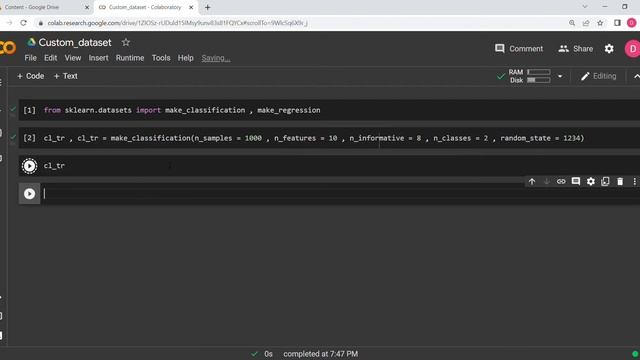Open the Comment panel
640x360 pixels.
(519, 49)
